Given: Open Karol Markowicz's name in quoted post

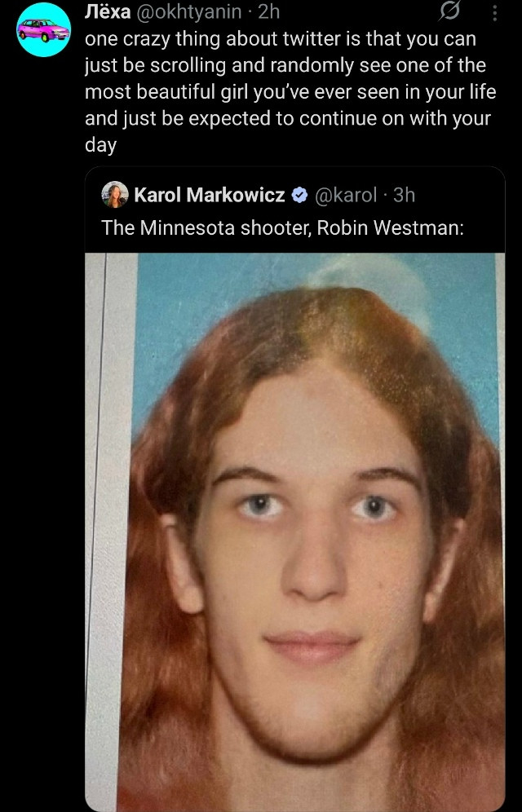Looking at the screenshot, I should tap(210, 195).
